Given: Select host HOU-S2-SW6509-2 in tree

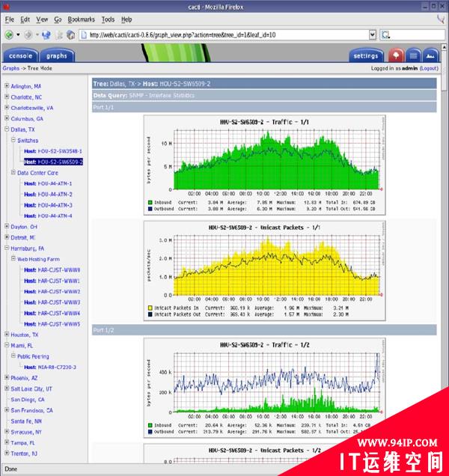Looking at the screenshot, I should coord(53,162).
